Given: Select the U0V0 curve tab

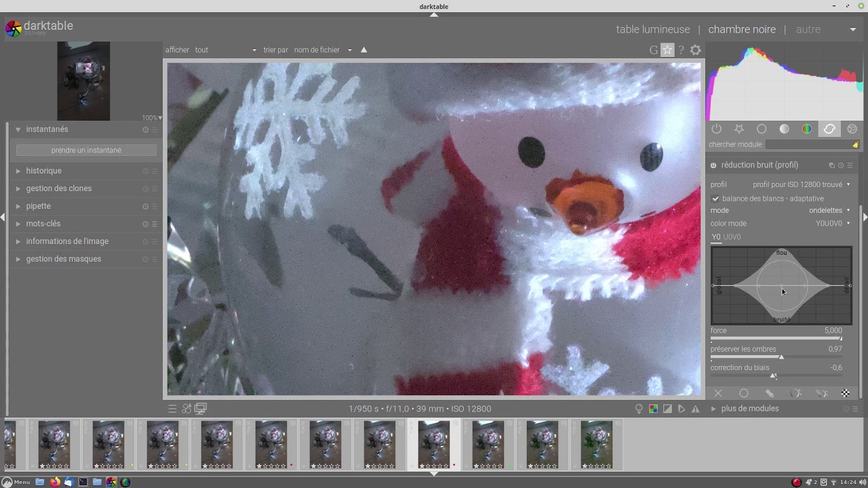Looking at the screenshot, I should point(732,237).
